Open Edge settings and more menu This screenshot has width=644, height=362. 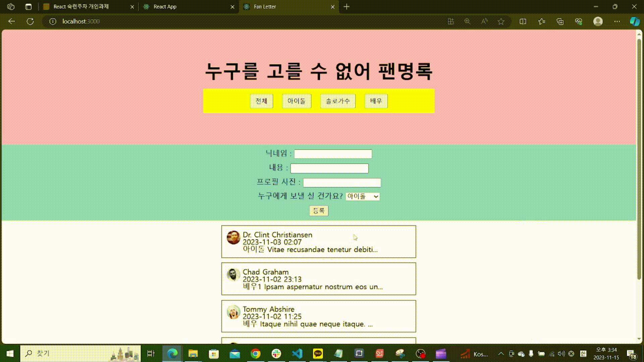pos(617,21)
